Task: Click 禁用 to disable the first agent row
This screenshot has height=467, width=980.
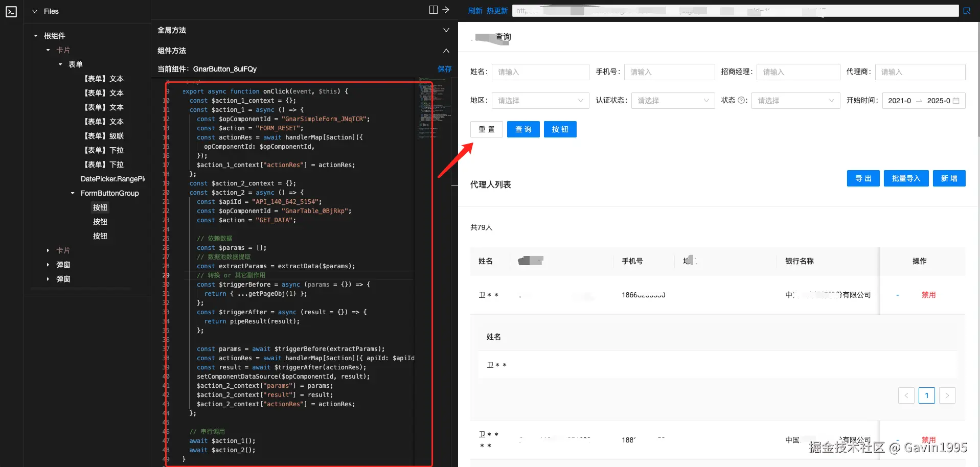Action: click(x=929, y=295)
